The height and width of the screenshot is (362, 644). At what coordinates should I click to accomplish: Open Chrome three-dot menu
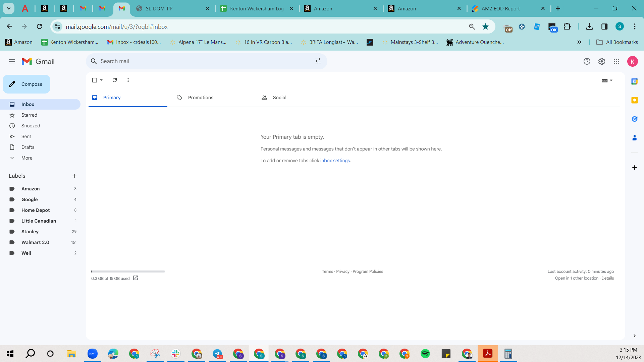tap(635, 27)
